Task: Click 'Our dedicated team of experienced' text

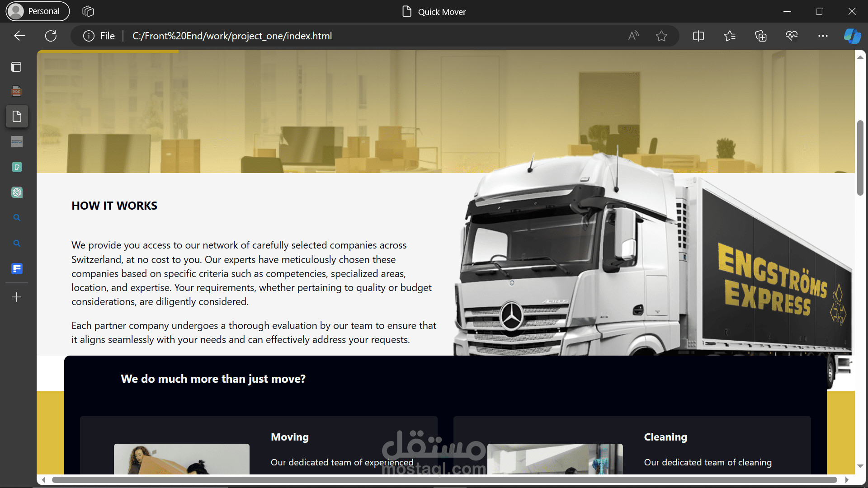Action: 342,462
